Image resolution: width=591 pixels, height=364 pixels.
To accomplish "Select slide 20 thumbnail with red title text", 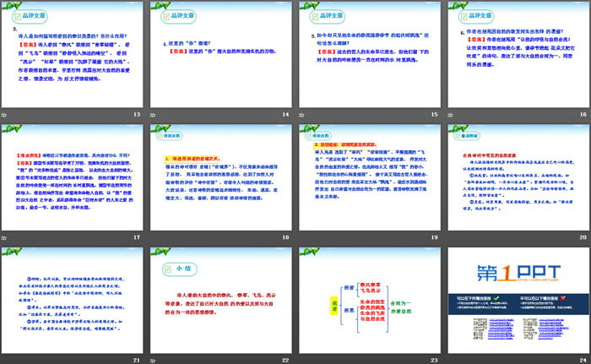I will click(518, 177).
